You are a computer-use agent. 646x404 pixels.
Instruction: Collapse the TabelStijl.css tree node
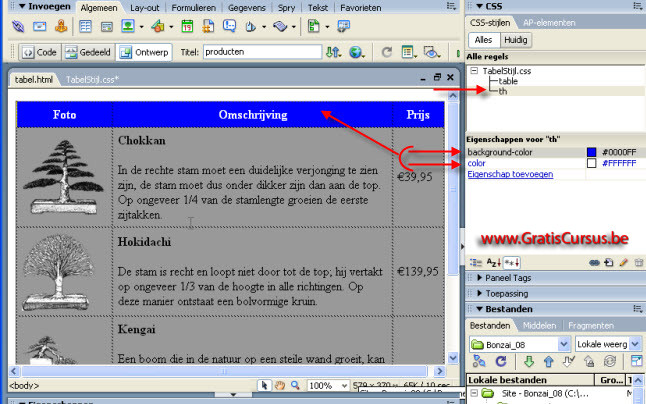coord(474,71)
